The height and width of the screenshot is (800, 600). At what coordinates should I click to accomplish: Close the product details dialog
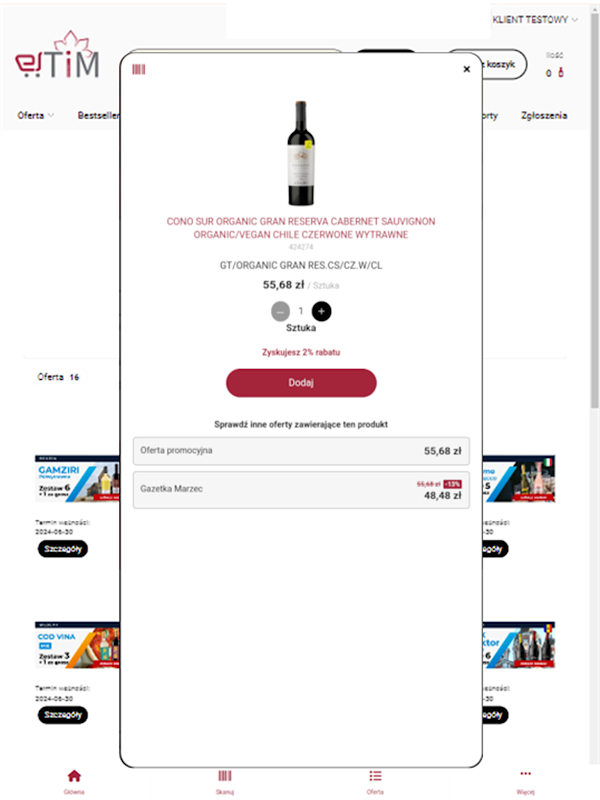point(466,69)
